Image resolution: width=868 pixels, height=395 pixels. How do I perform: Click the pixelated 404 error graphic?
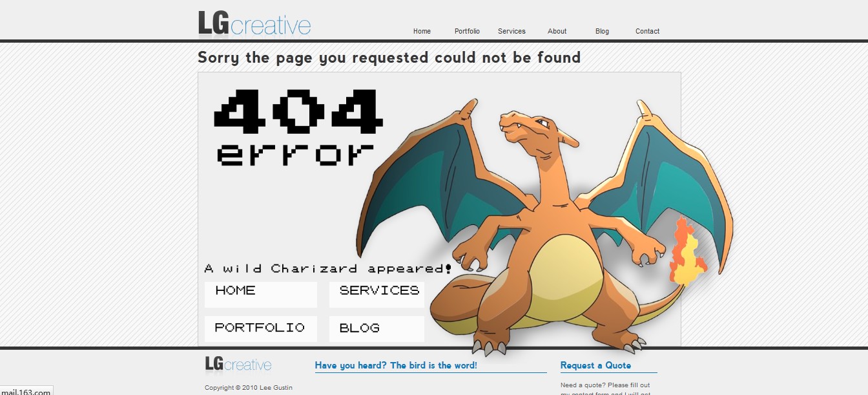tap(297, 126)
